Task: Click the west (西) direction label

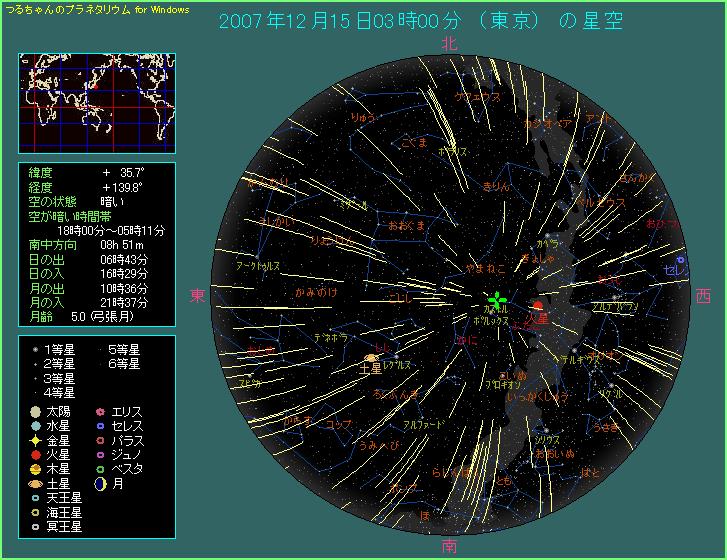Action: [703, 296]
